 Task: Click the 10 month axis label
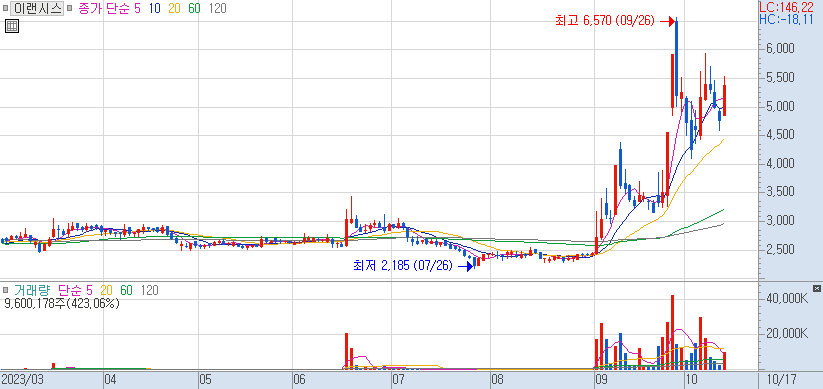point(692,379)
